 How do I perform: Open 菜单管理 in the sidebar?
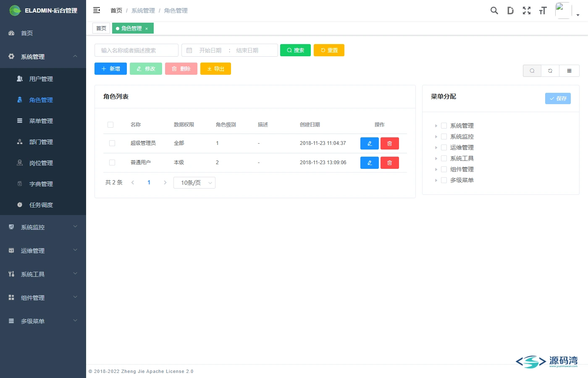(x=43, y=121)
